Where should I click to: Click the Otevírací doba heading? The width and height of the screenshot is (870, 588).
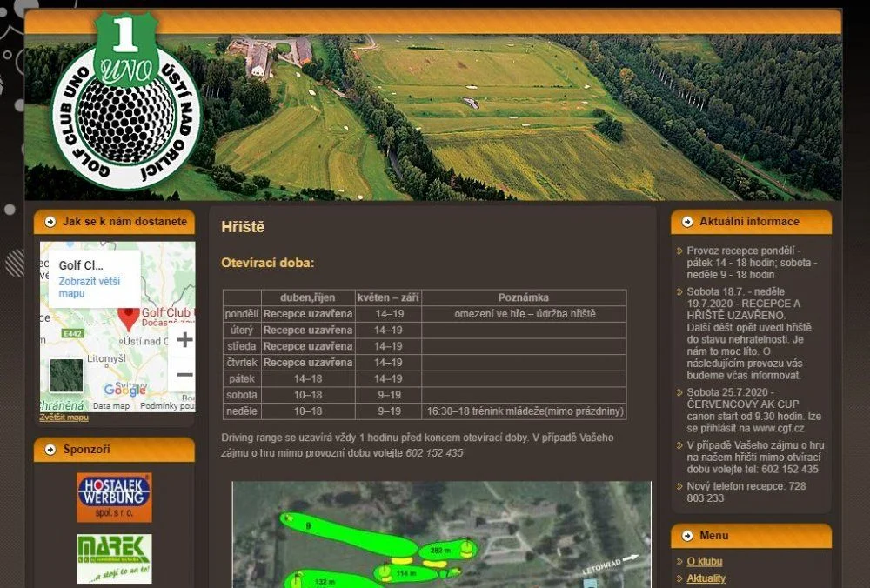pos(267,263)
